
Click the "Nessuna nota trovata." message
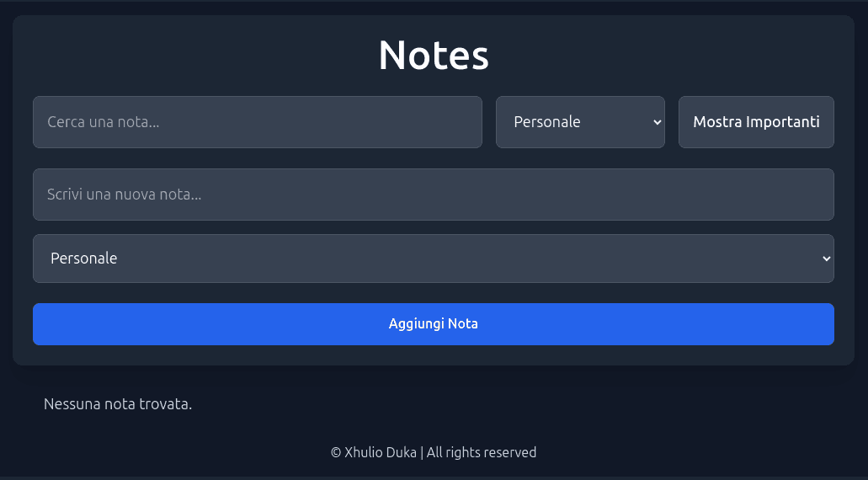pyautogui.click(x=118, y=404)
